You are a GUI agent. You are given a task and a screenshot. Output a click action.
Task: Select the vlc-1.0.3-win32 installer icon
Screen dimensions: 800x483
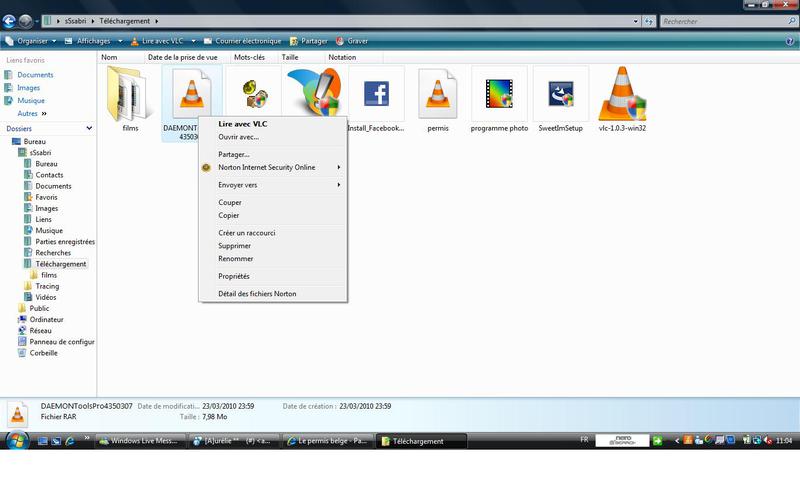[x=624, y=95]
